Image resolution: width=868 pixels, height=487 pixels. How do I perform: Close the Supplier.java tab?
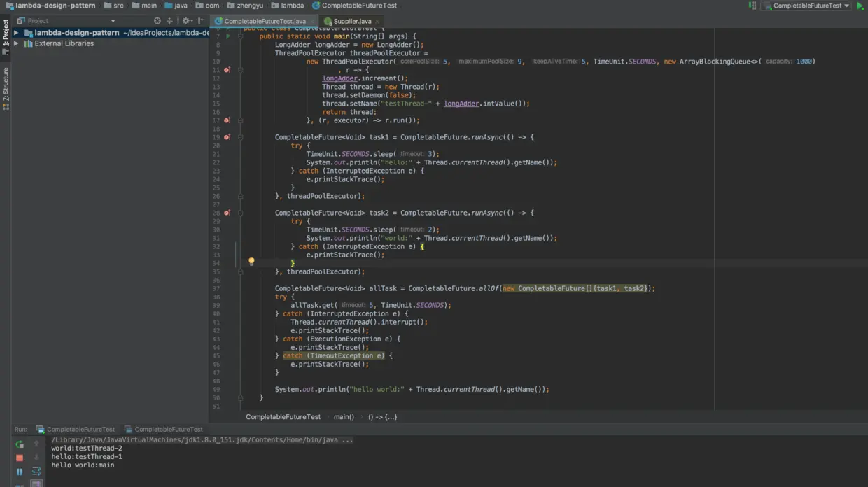377,22
